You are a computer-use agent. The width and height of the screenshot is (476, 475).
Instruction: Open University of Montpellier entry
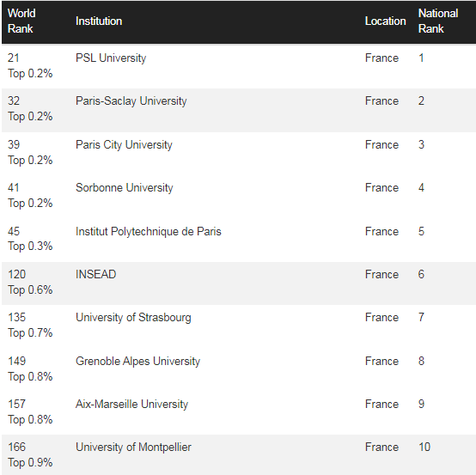[133, 447]
